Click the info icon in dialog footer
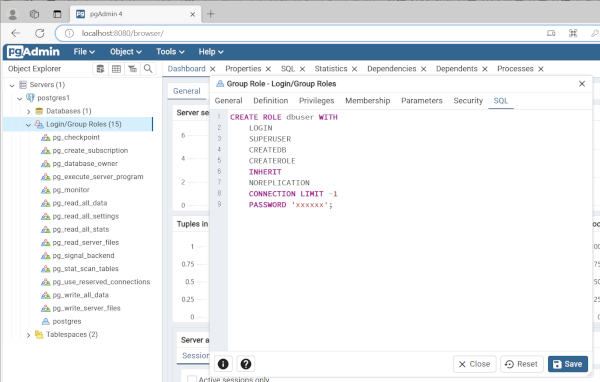The width and height of the screenshot is (600, 382). pyautogui.click(x=223, y=364)
